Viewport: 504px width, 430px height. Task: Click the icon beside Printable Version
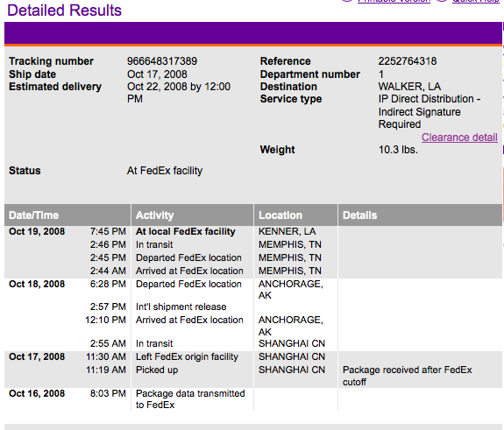(347, 1)
